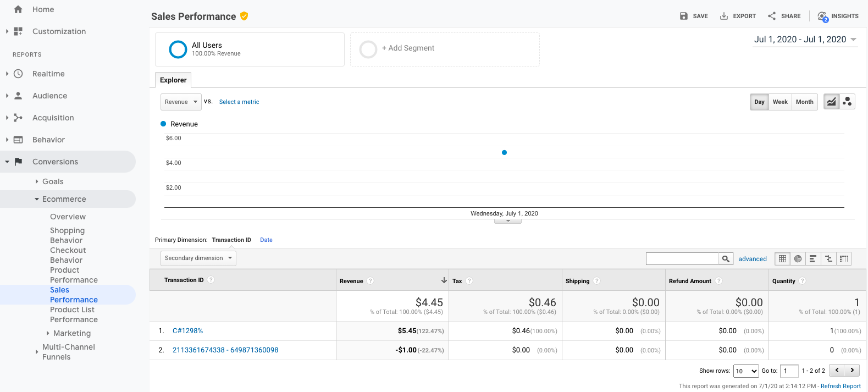The image size is (868, 392).
Task: Expand the Goals section
Action: pos(37,181)
